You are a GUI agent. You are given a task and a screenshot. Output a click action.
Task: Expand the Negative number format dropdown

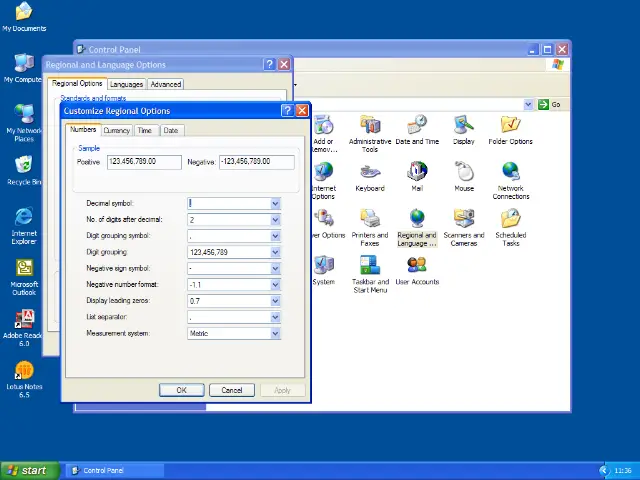coord(275,285)
